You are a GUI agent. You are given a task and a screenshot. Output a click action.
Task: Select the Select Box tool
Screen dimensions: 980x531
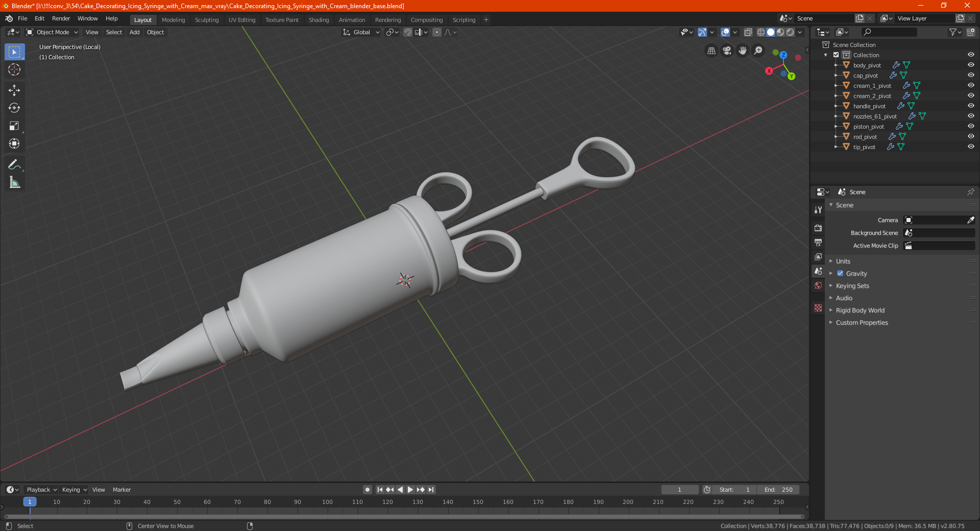[x=14, y=52]
